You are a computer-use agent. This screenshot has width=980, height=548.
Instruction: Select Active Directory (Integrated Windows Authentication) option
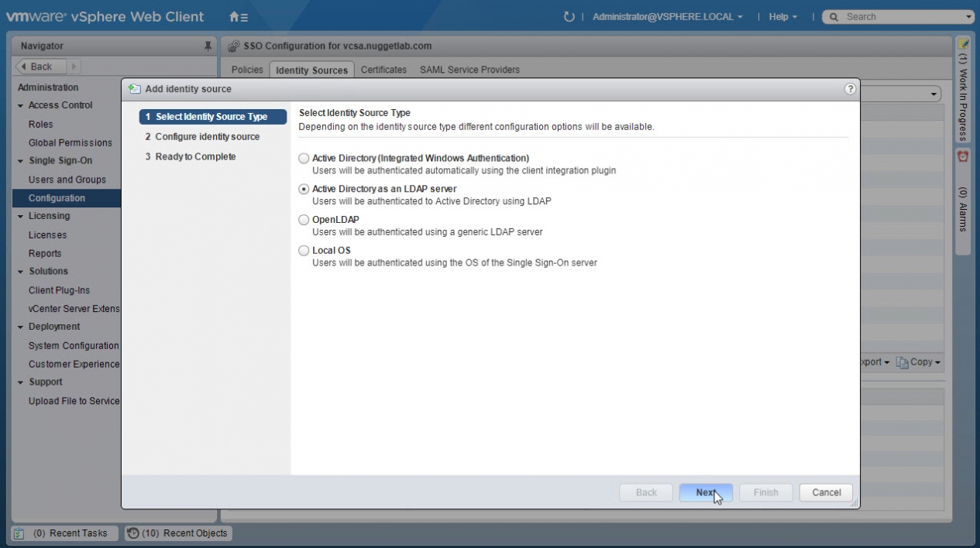coord(304,158)
